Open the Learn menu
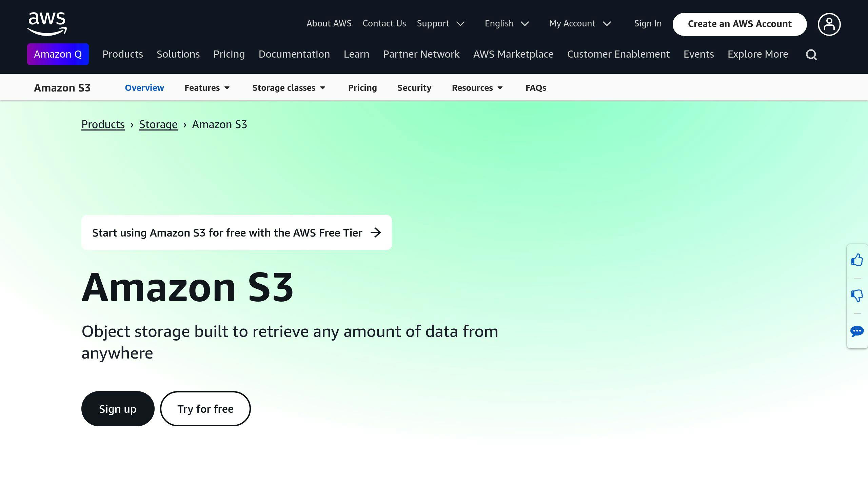 356,54
